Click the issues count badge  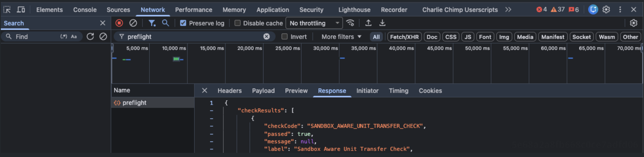click(574, 10)
